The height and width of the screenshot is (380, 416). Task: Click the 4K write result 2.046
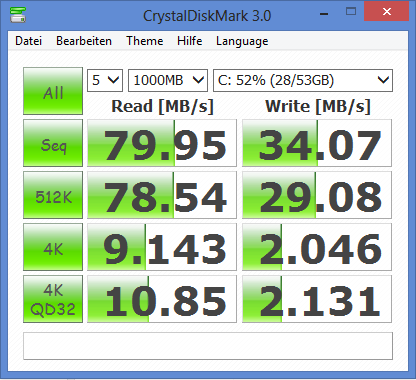[x=317, y=247]
